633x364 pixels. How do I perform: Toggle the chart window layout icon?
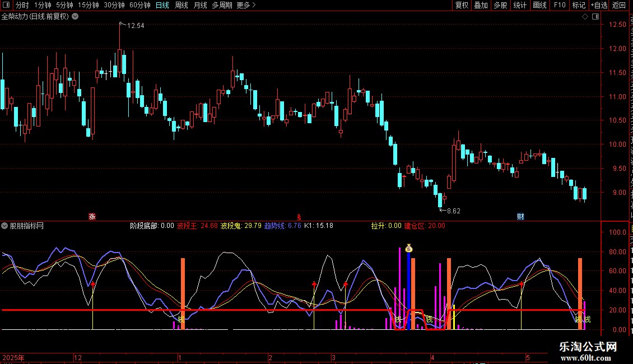coord(595,17)
